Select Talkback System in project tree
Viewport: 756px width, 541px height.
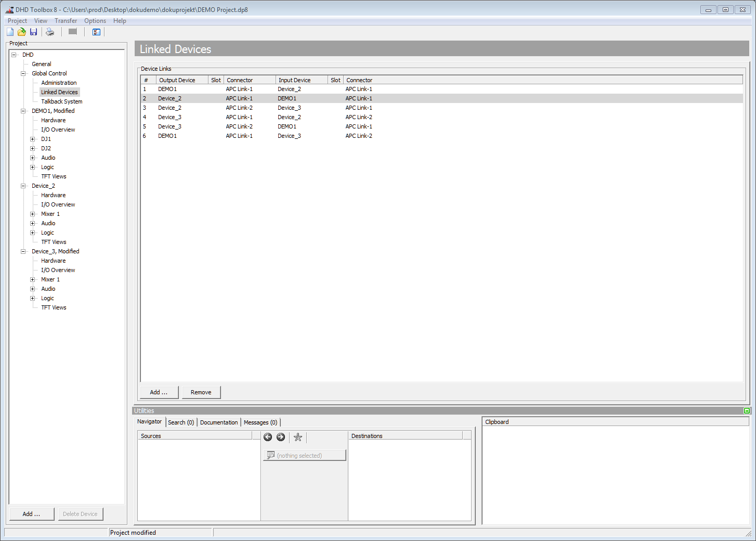pos(61,101)
